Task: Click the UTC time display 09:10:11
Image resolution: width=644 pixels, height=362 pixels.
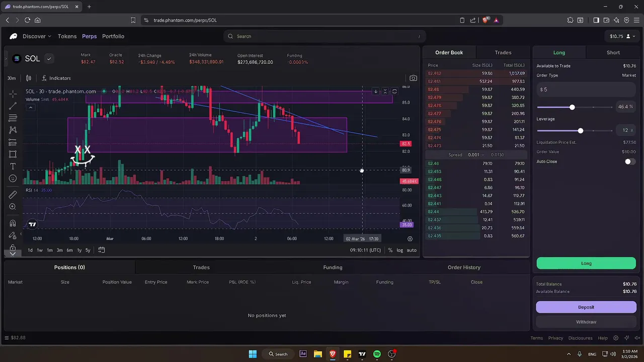Action: (366, 250)
